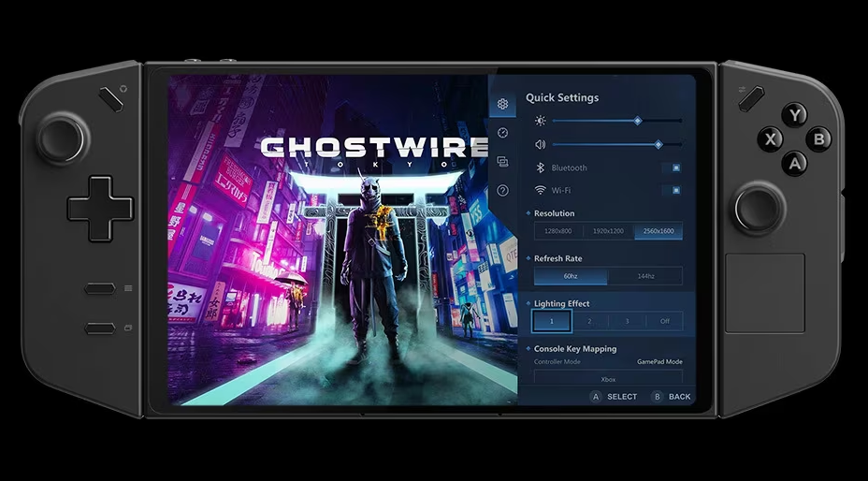The width and height of the screenshot is (868, 481).
Task: Click the brightness slider handle
Action: point(638,121)
